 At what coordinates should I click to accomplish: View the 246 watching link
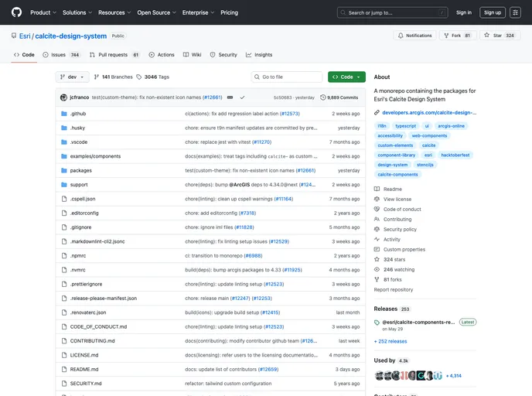394,269
